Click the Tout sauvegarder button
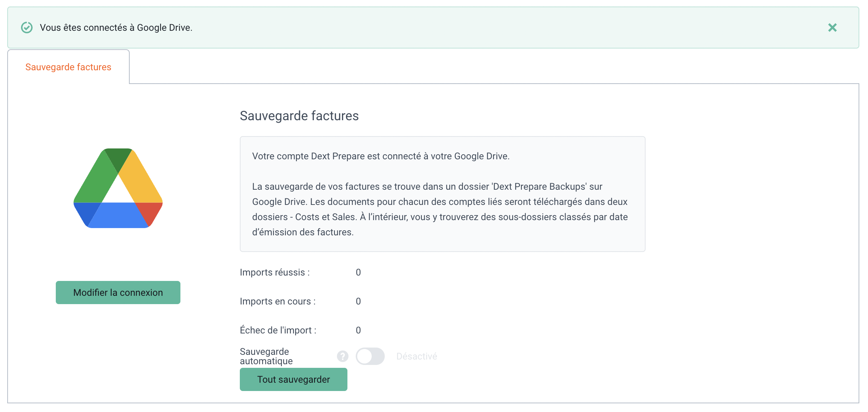The height and width of the screenshot is (412, 868). tap(293, 379)
